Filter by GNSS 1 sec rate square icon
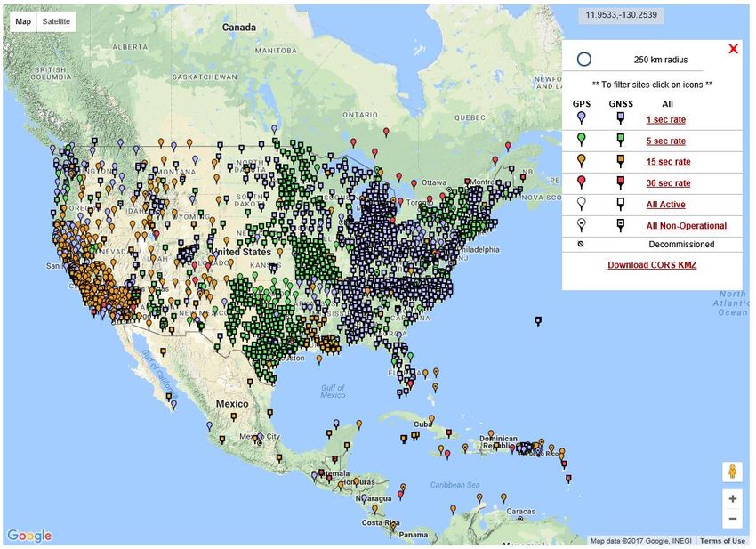756x549 pixels. coord(621,118)
